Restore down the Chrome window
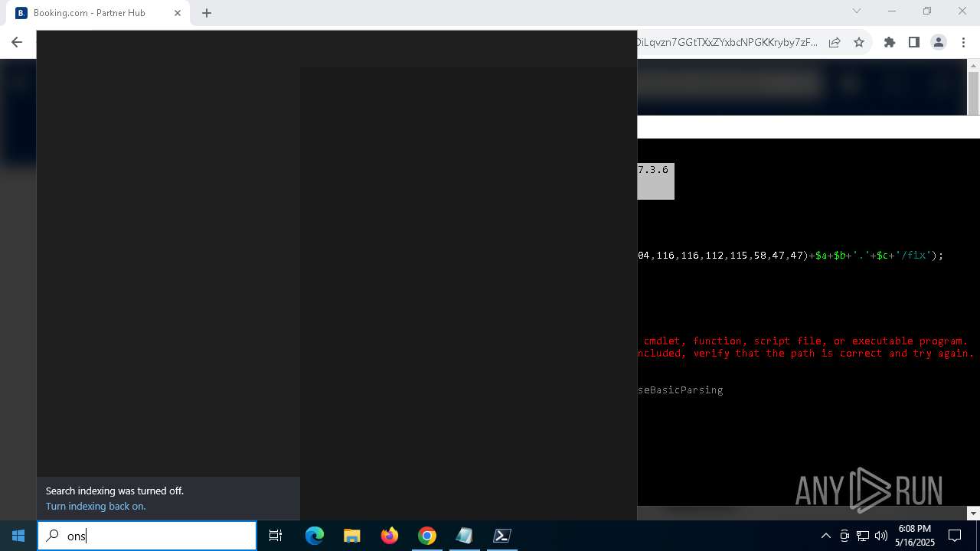 tap(927, 11)
